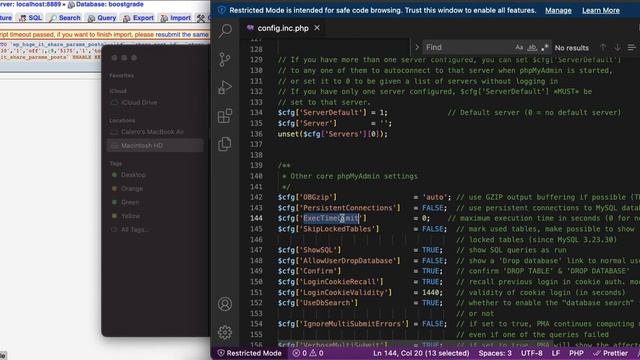Select Macintosh HD in the Finder sidebar

pos(155,146)
